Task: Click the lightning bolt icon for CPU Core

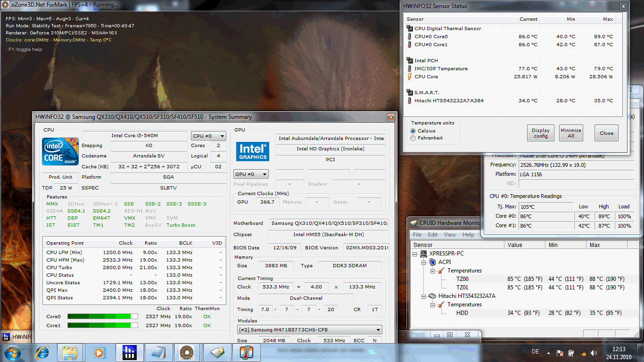Action: 410,76
